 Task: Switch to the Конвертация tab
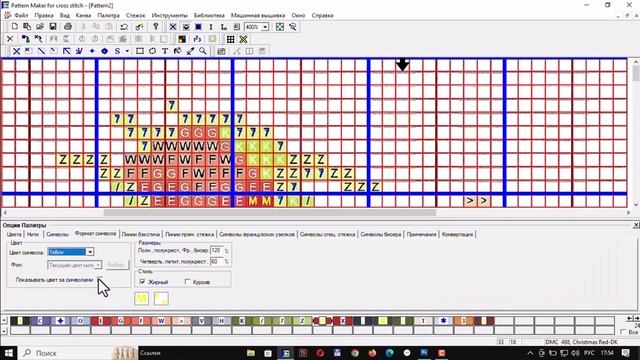pos(457,234)
